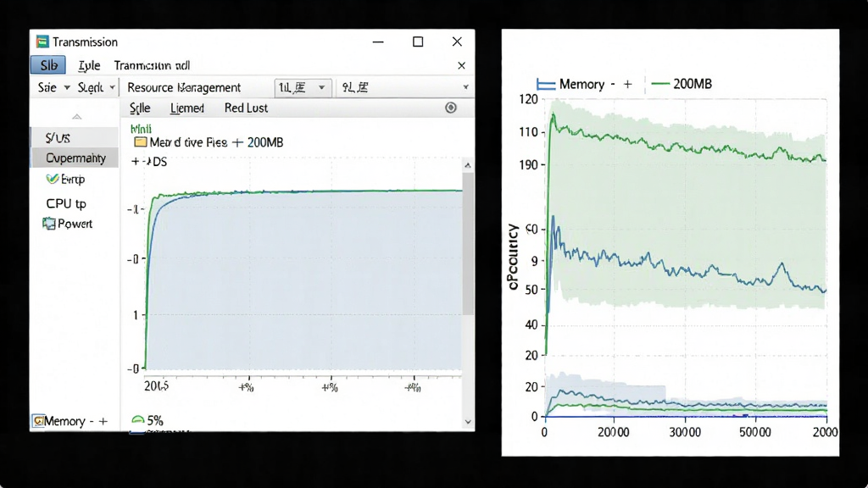Click the Powert icon in the sidebar
The width and height of the screenshot is (868, 488).
[49, 224]
